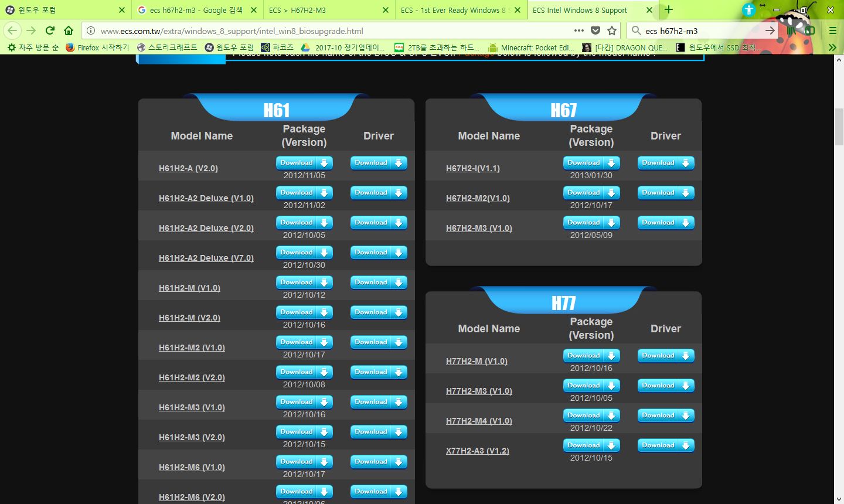This screenshot has width=844, height=504.
Task: Switch to the 윈도우 포럼 tab
Action: point(66,10)
